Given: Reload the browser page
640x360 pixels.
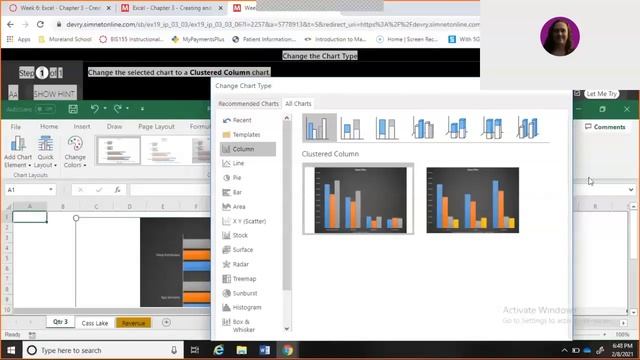Looking at the screenshot, I should [40, 24].
